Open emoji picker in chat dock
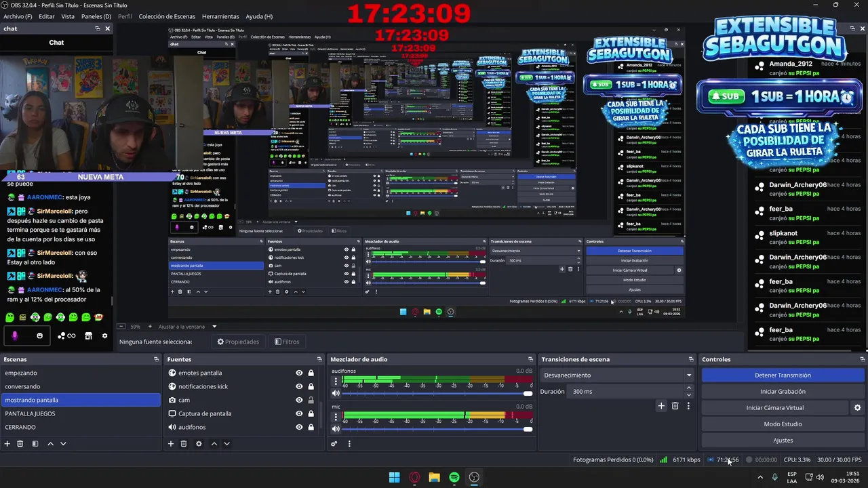This screenshot has width=868, height=488. point(39,335)
